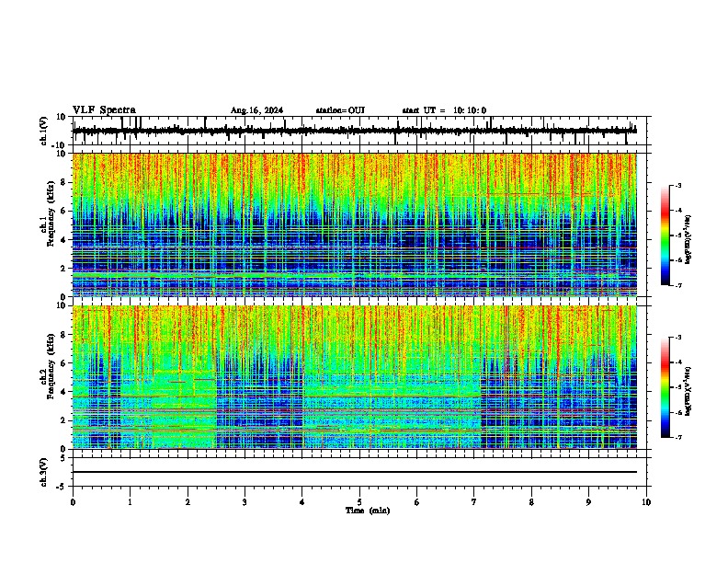Select the "start UT = 10:10:0" text
This screenshot has width=728, height=563.
pyautogui.click(x=444, y=110)
